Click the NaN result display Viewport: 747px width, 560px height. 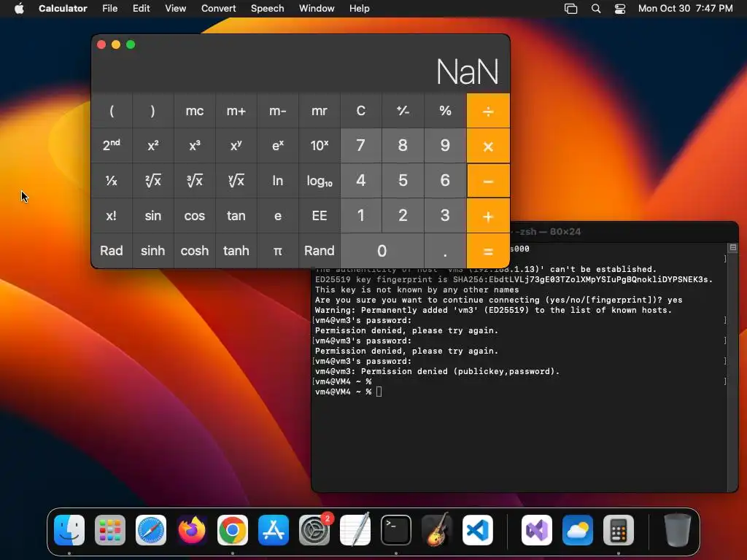point(468,72)
